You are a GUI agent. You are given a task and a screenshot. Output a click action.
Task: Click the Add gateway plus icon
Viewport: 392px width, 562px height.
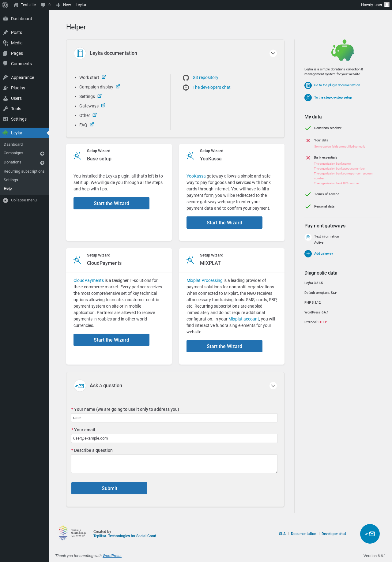pos(308,254)
